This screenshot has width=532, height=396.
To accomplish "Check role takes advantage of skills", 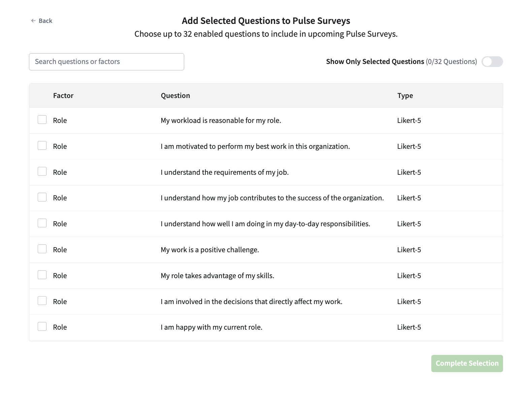I will (x=42, y=275).
